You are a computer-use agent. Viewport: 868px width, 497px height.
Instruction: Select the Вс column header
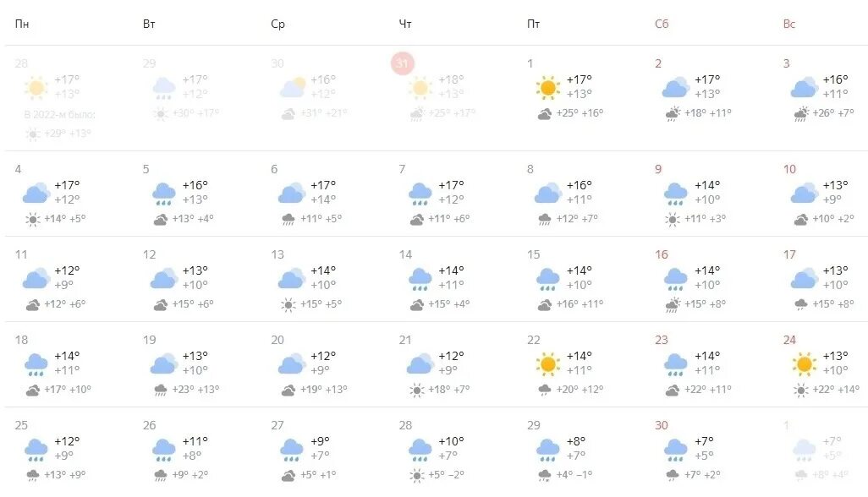click(788, 24)
